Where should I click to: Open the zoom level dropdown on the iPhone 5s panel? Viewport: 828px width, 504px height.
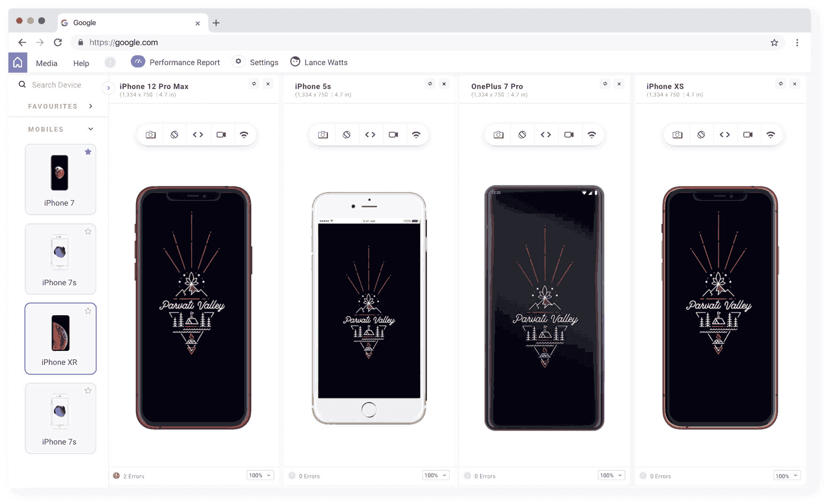(435, 475)
